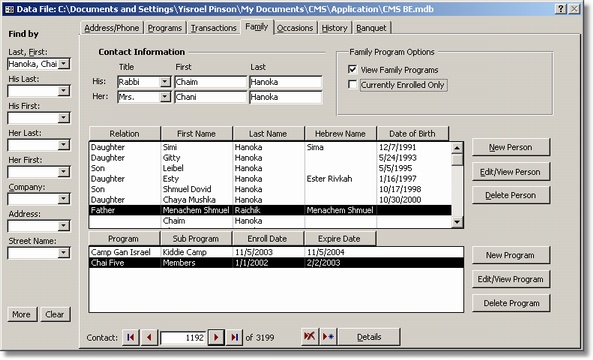Uncheck View Family Programs
The height and width of the screenshot is (360, 593).
(x=352, y=70)
